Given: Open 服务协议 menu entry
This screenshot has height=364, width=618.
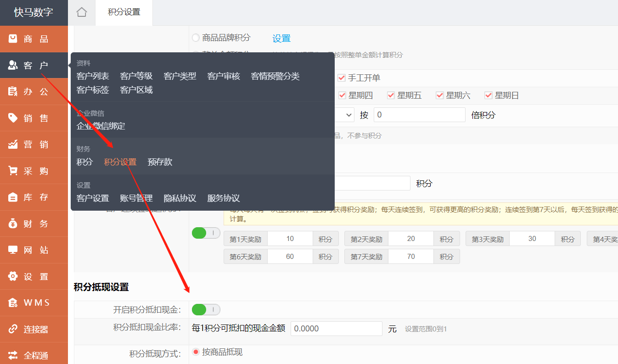Looking at the screenshot, I should coord(224,198).
